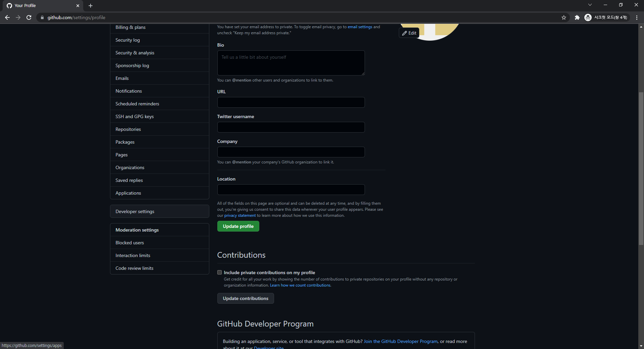Image resolution: width=644 pixels, height=349 pixels.
Task: Open Saved replies
Action: pyautogui.click(x=160, y=180)
